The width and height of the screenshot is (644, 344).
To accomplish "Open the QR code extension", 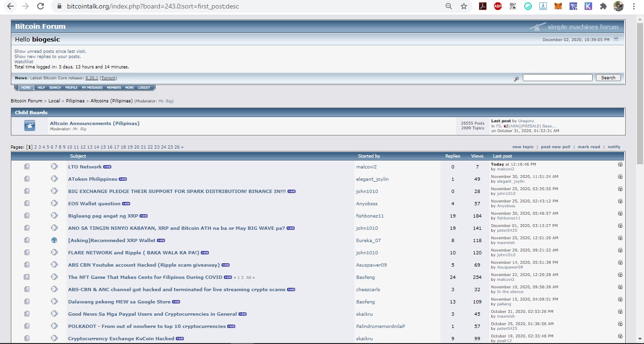I will click(x=513, y=7).
